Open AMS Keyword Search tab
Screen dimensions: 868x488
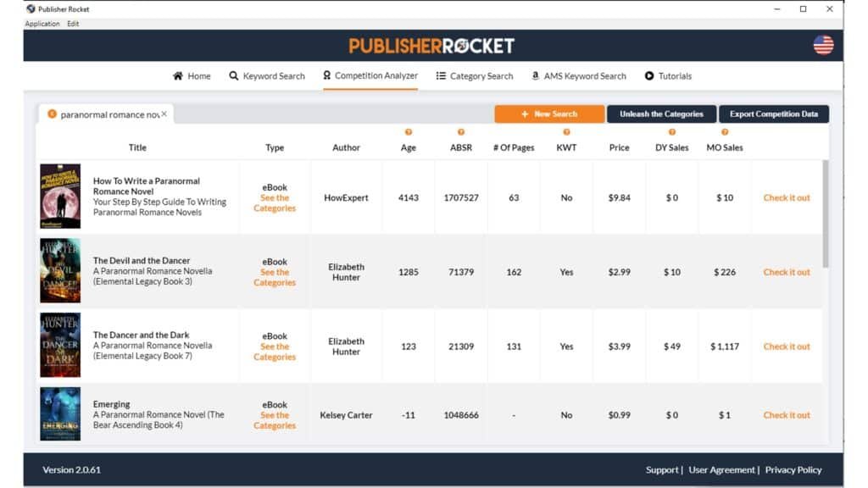point(578,75)
